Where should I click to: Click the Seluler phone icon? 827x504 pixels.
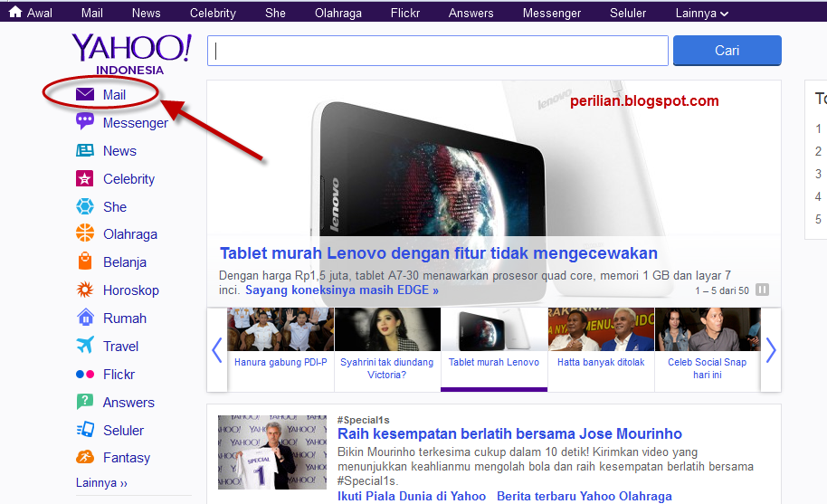tap(85, 430)
